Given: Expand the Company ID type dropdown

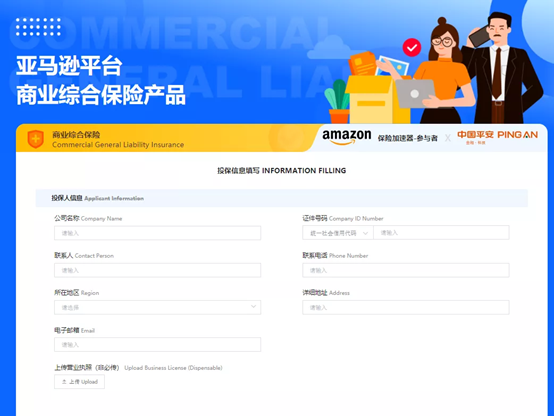Looking at the screenshot, I should [338, 233].
